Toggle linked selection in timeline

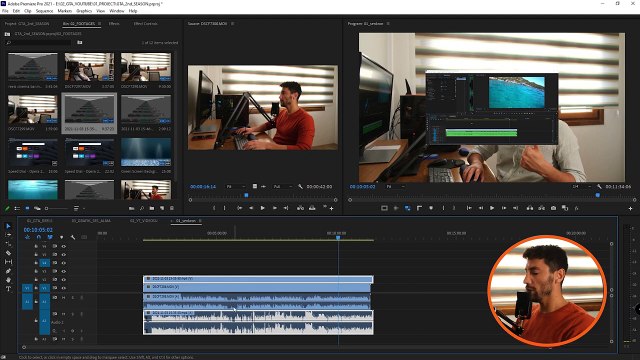[50, 237]
